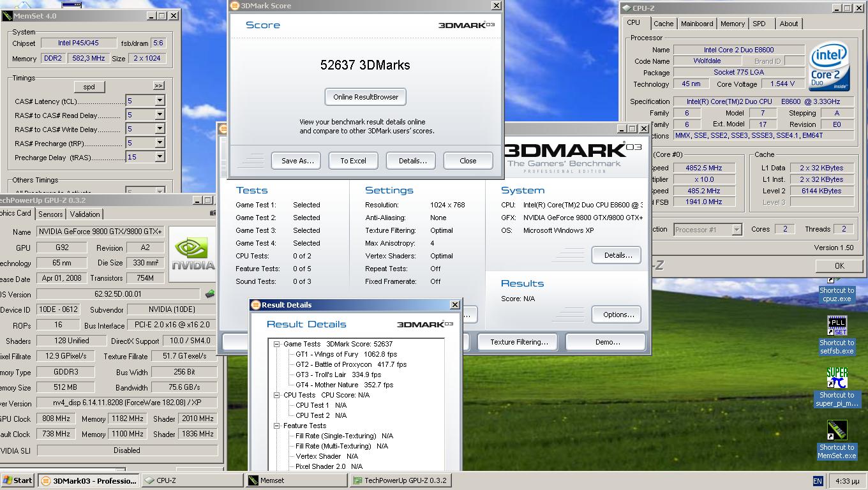
Task: Select the Shortcut to MemSet.exe desktop icon
Action: [x=837, y=440]
